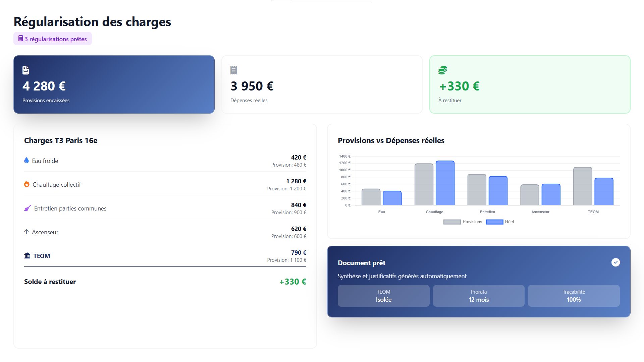This screenshot has height=362, width=644.
Task: Click the bank building icon beside TEOM
Action: click(x=27, y=256)
